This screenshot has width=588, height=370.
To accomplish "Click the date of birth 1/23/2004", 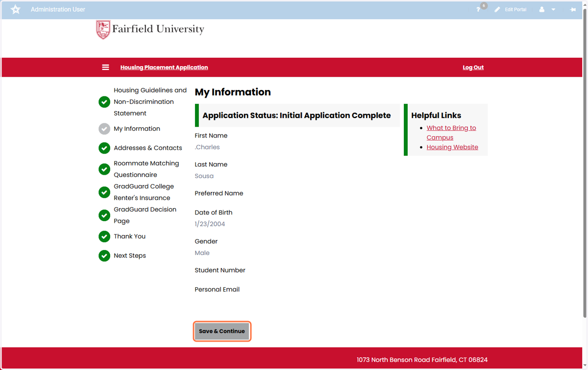I will 210,224.
